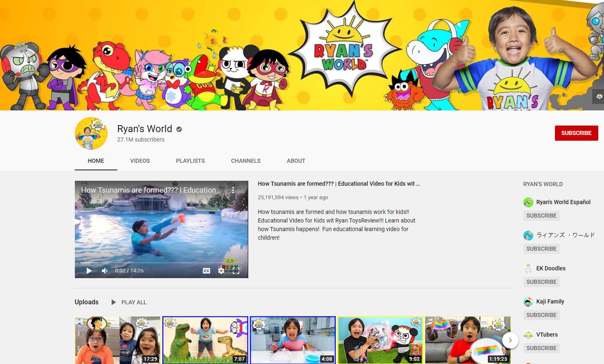
Task: Mute the featured video volume
Action: coord(105,271)
